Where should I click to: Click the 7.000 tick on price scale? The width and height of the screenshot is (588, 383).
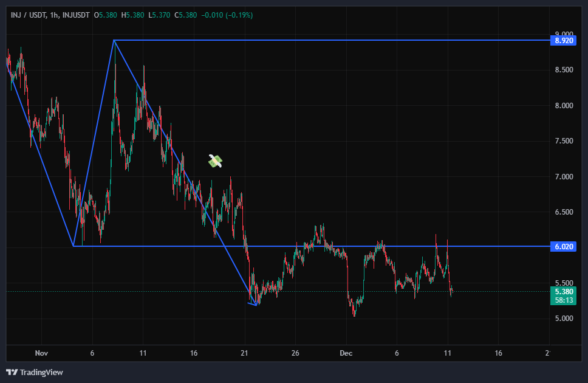(x=564, y=177)
